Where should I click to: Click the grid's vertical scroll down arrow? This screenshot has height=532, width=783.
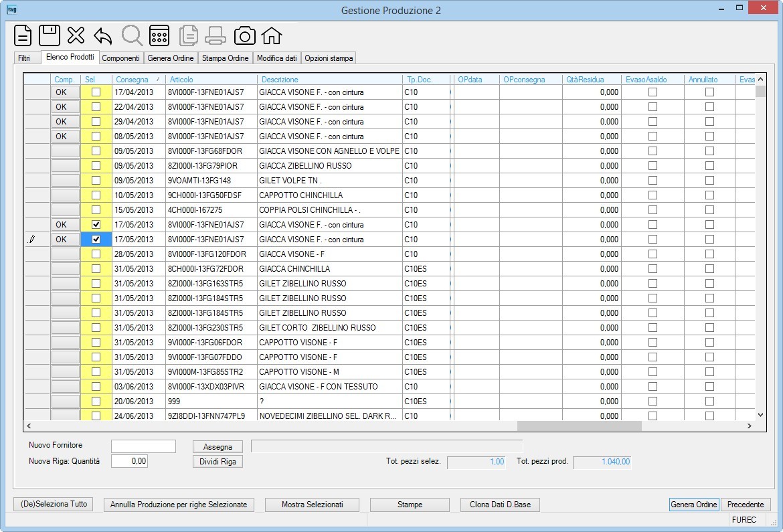[x=760, y=415]
